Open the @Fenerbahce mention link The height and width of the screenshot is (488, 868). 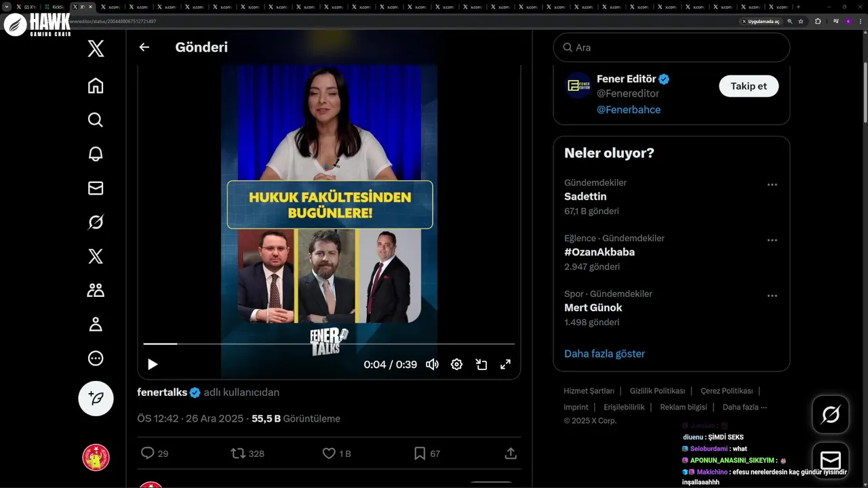point(629,110)
